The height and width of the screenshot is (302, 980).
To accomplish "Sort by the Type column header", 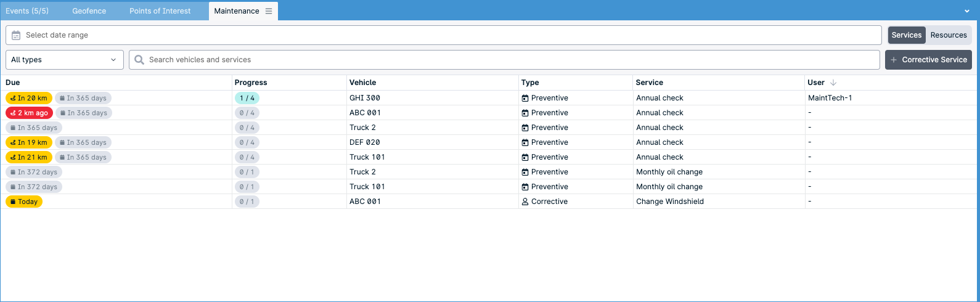I will coord(530,83).
